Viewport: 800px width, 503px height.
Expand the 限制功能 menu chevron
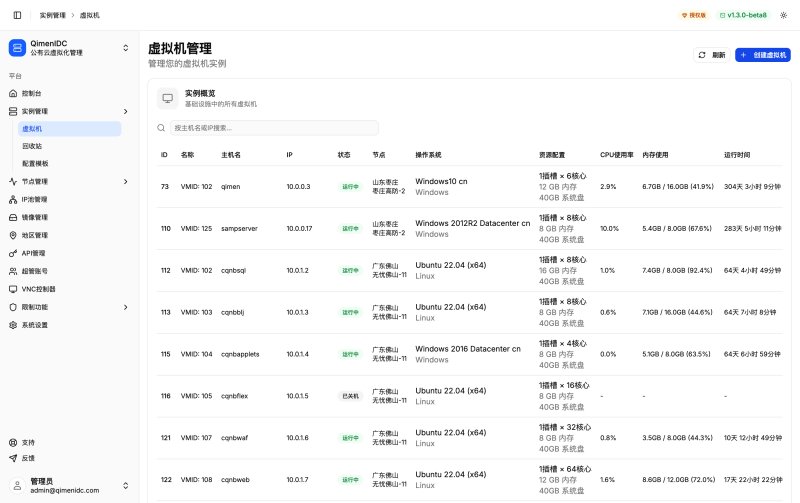(x=126, y=307)
